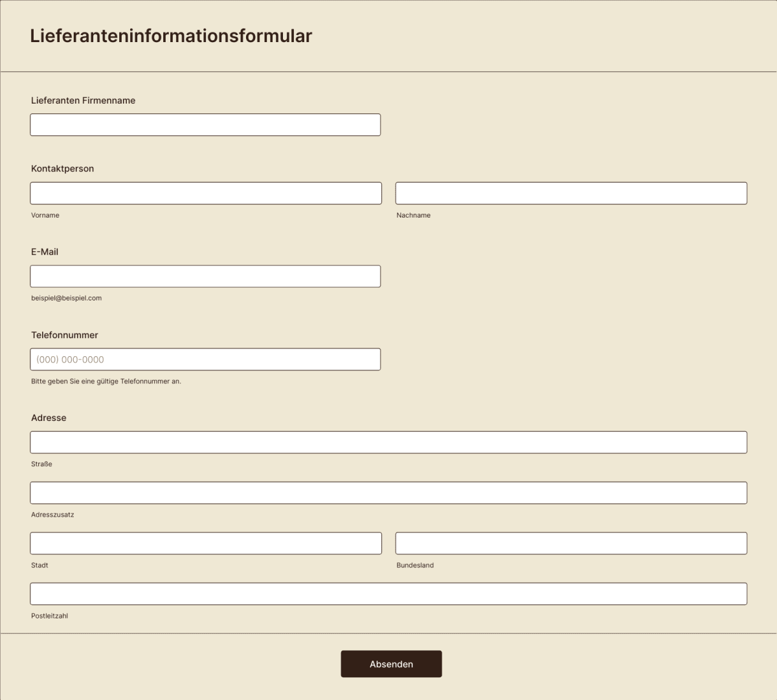Click the Vorname caption label
Image resolution: width=777 pixels, height=700 pixels.
tap(45, 215)
